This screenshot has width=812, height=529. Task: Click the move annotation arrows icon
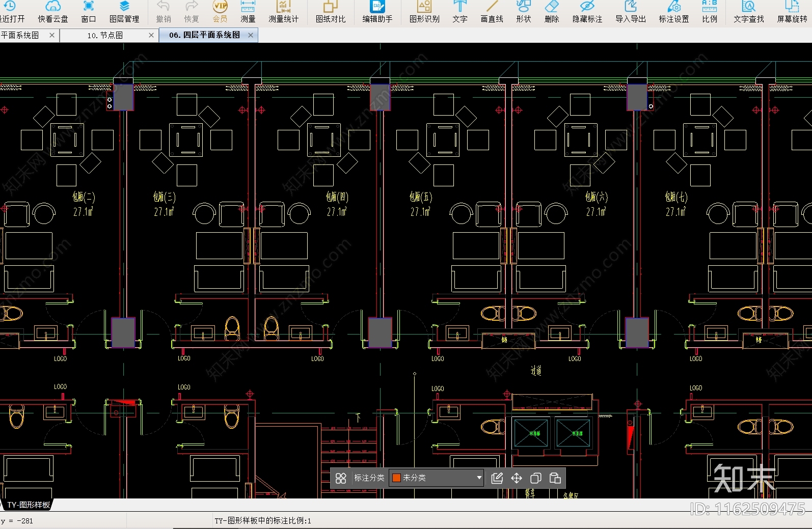(x=517, y=478)
